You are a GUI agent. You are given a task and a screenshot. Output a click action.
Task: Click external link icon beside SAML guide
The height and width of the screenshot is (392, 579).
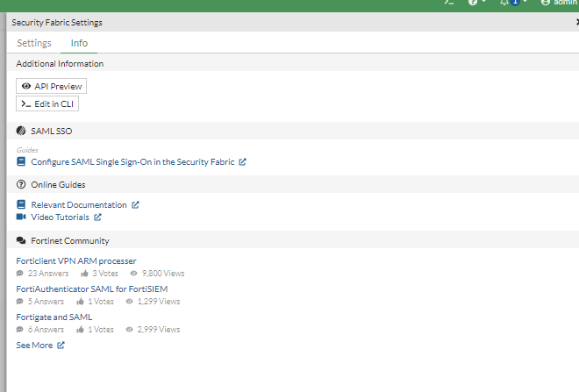(x=242, y=162)
